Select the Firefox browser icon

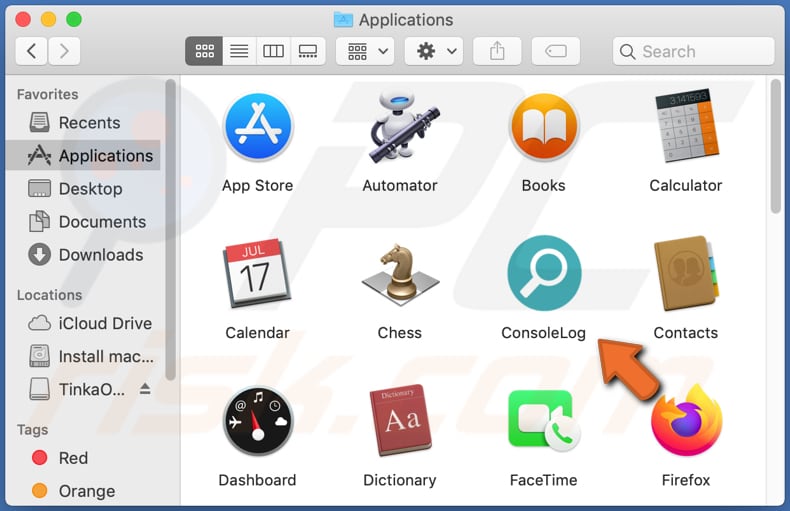(x=686, y=420)
